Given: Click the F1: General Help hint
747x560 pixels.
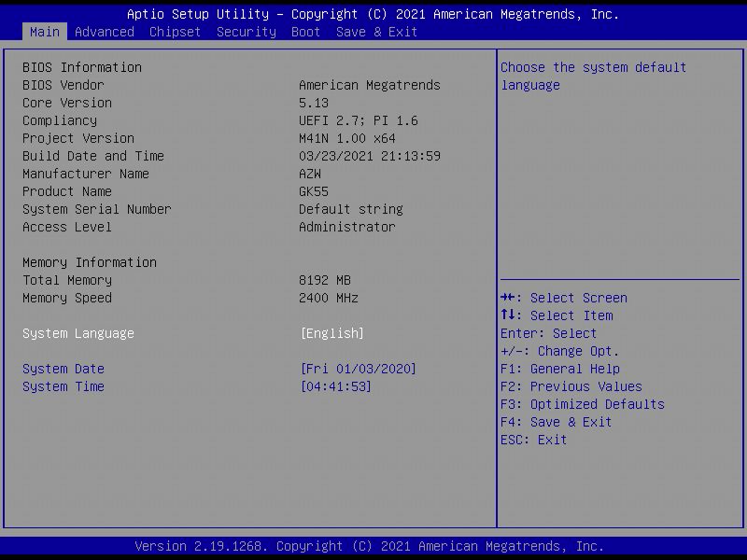Looking at the screenshot, I should pyautogui.click(x=560, y=369).
